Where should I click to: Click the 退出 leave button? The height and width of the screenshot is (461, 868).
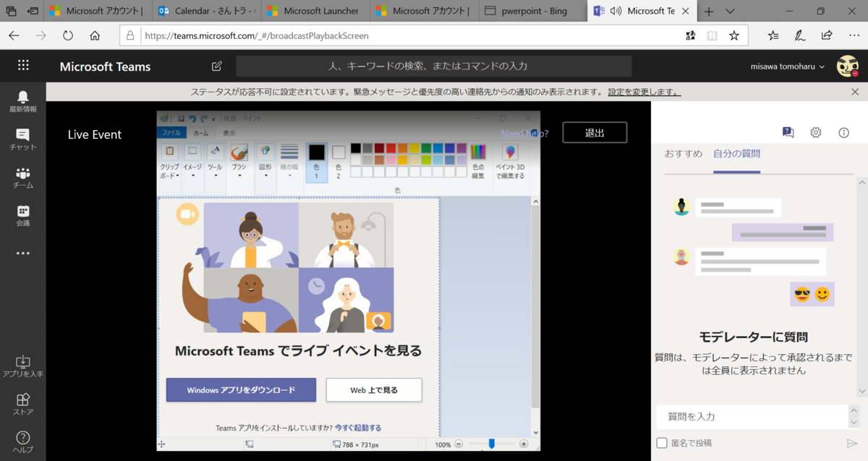click(595, 132)
